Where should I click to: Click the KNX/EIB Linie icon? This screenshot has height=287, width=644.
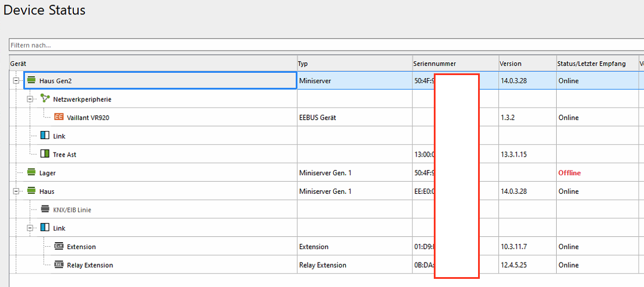[x=45, y=210]
